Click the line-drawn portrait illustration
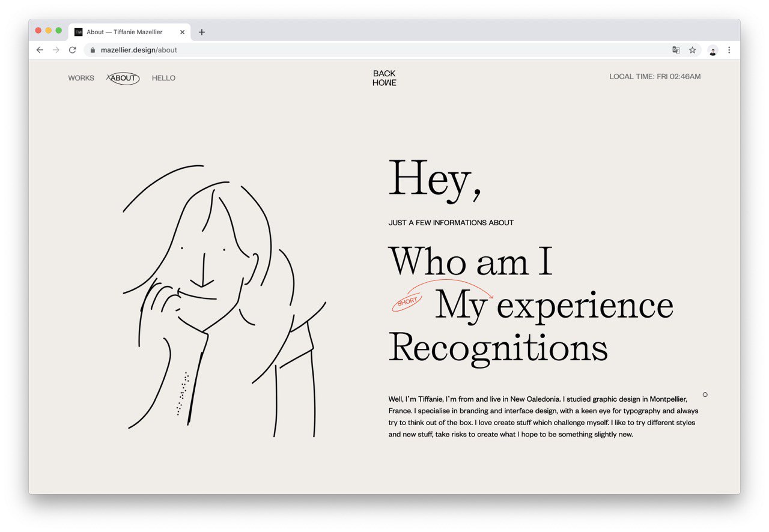 click(x=223, y=300)
